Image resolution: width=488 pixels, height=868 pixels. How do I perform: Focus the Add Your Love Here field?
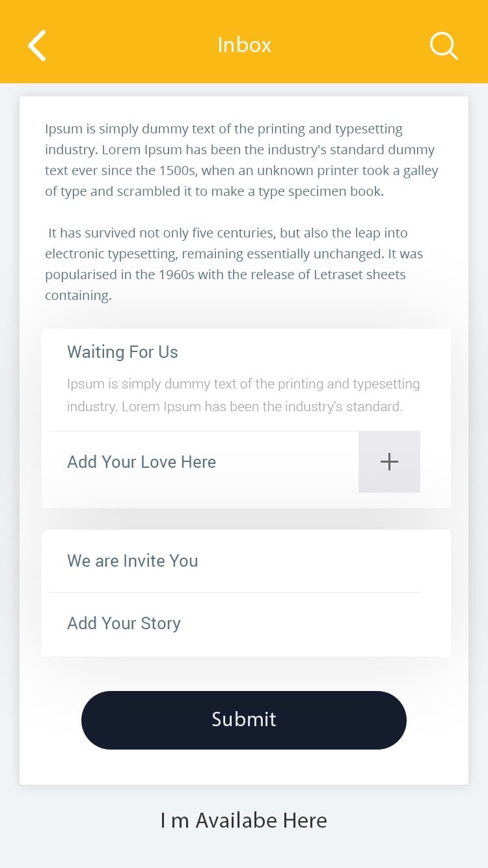click(203, 462)
